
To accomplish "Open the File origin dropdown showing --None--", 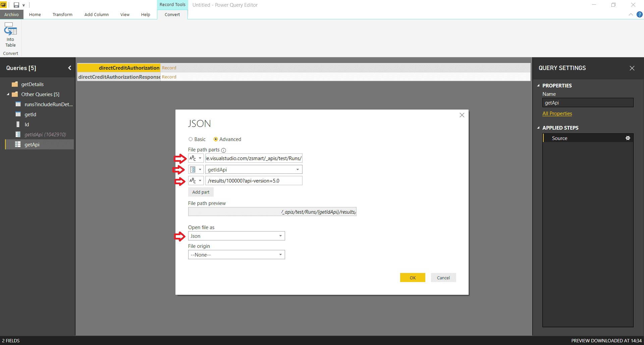I will [x=280, y=255].
